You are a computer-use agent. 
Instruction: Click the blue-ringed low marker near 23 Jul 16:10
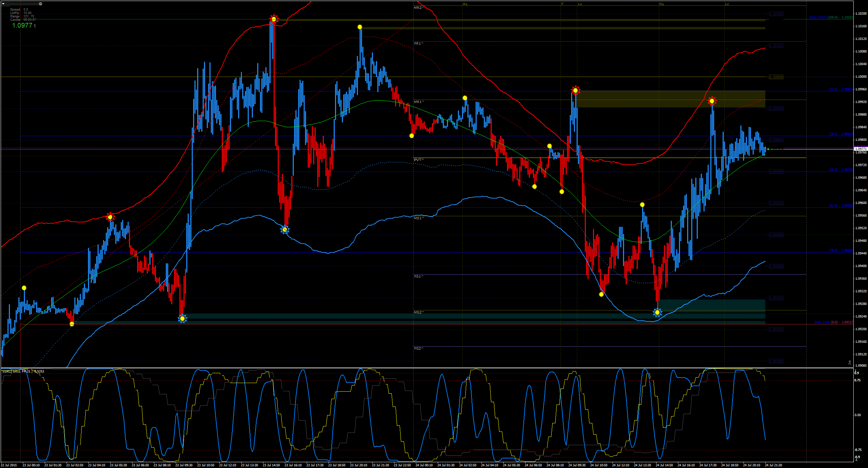point(285,229)
